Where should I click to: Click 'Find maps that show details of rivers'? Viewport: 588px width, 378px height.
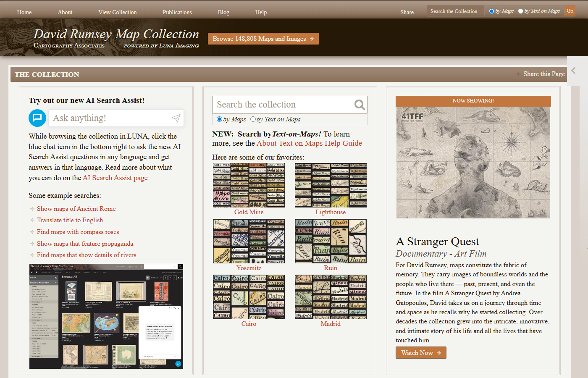tap(87, 255)
